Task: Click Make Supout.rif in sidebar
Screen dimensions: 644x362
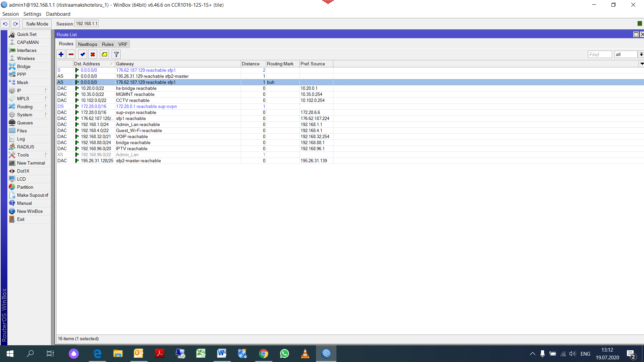Action: coord(29,195)
